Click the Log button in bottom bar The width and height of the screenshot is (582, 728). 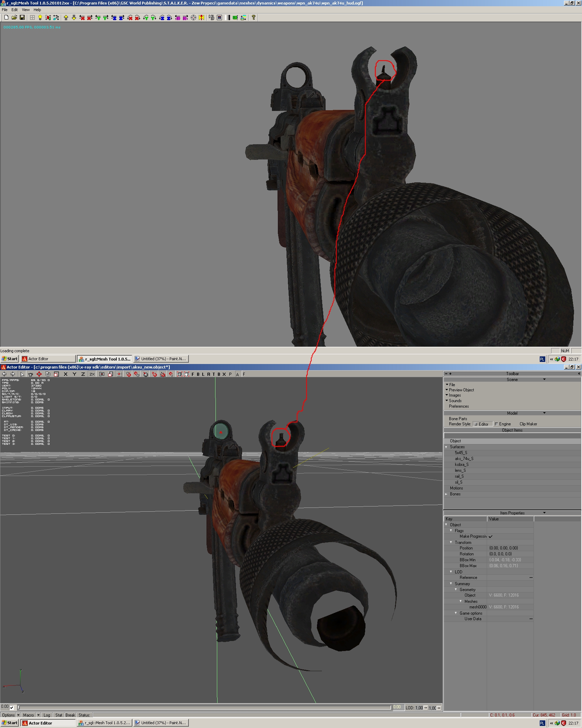[x=47, y=715]
